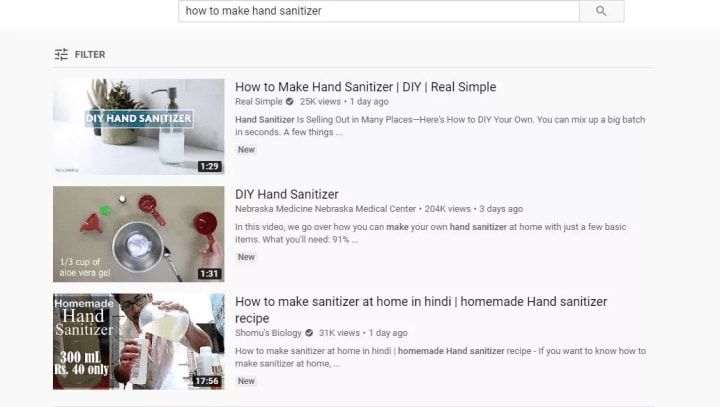
Task: Open the 'DIY Hand Sanitizer' video title
Action: coord(287,194)
